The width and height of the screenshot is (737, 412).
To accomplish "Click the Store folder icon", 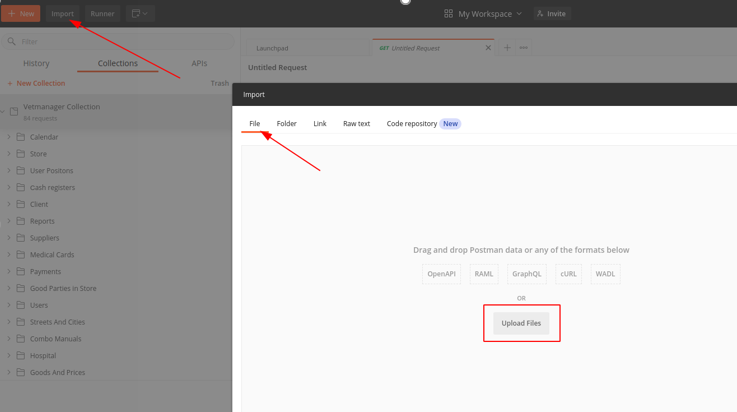I will coord(21,154).
